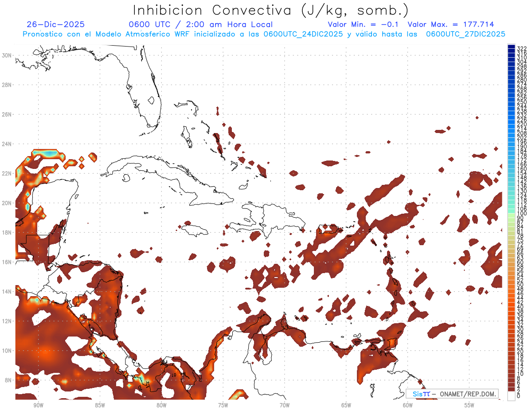Click the "26N" latitude label
Screen dimensions: 532x411
click(8, 114)
